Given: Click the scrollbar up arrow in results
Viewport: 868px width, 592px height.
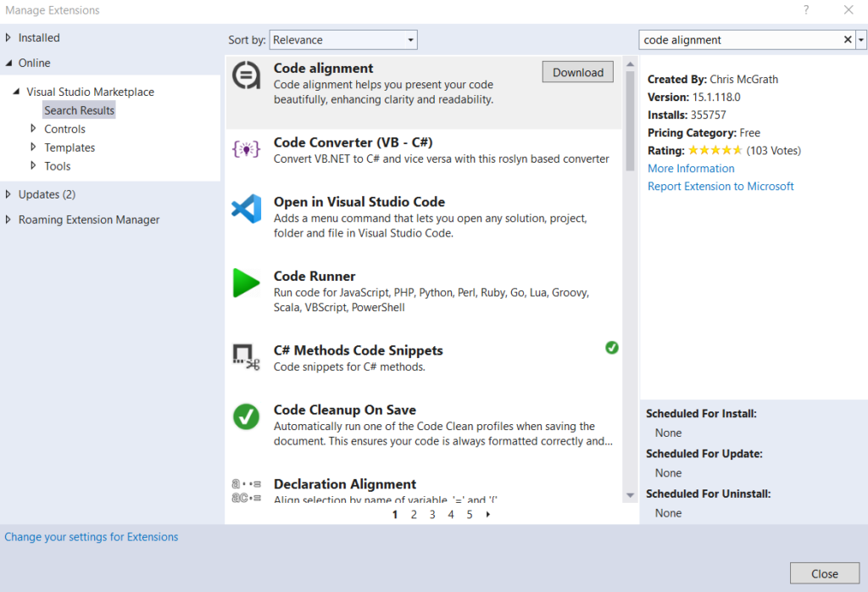Looking at the screenshot, I should [x=630, y=64].
